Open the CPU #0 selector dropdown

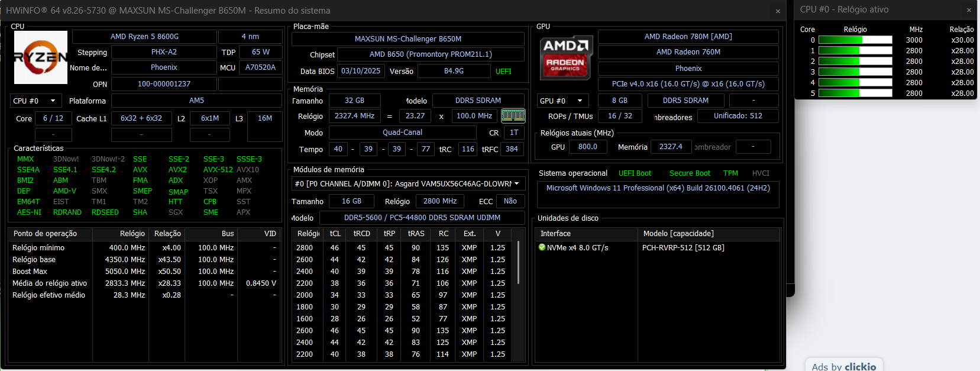(x=35, y=101)
